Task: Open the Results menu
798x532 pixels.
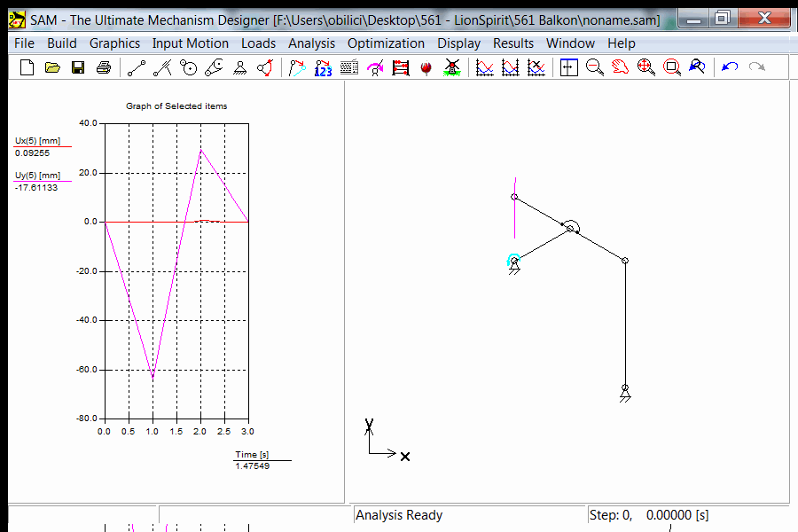Action: click(x=513, y=43)
